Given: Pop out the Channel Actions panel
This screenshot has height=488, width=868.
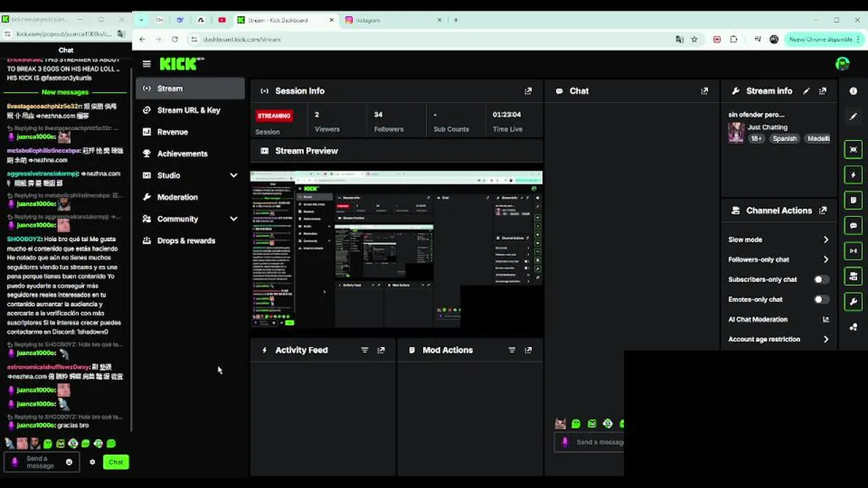Looking at the screenshot, I should coord(823,211).
